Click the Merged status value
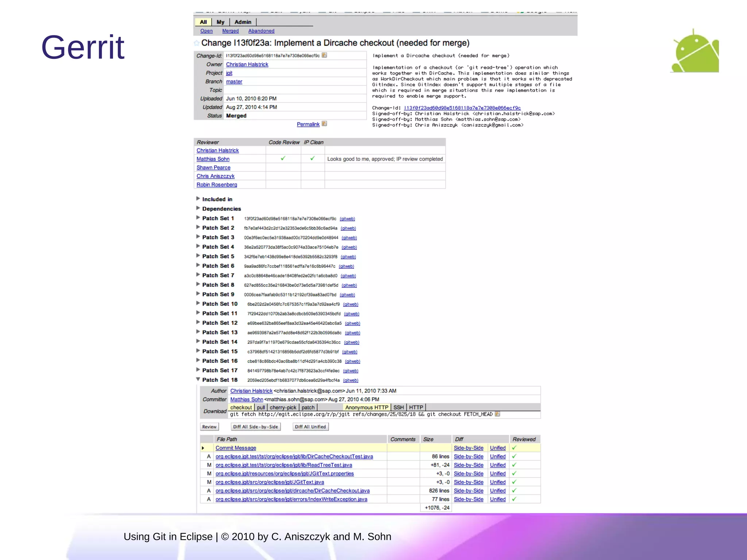This screenshot has width=747, height=560. [236, 116]
